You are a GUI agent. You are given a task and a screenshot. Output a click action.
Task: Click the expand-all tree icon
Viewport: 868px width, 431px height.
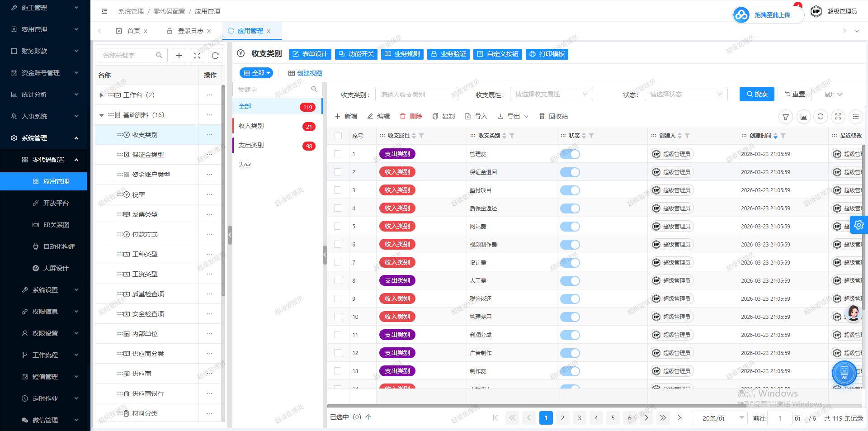coord(197,55)
